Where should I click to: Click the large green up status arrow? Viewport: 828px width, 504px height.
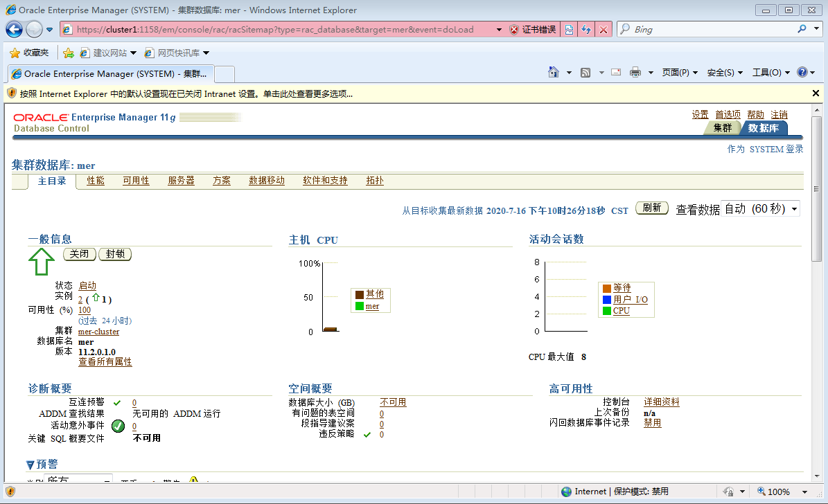[41, 261]
